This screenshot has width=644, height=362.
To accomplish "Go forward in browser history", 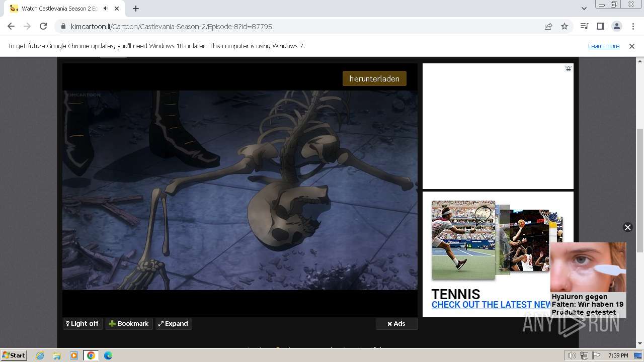I will coord(27,26).
